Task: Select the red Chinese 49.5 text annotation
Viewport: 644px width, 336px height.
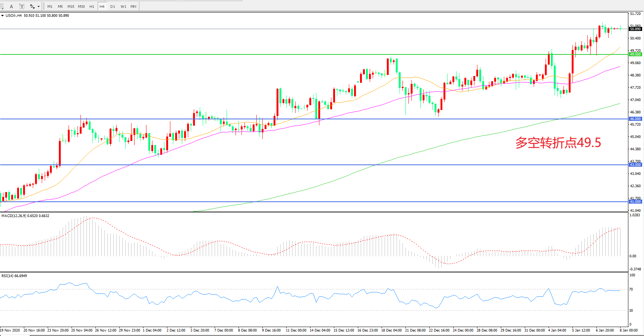Action: (558, 142)
